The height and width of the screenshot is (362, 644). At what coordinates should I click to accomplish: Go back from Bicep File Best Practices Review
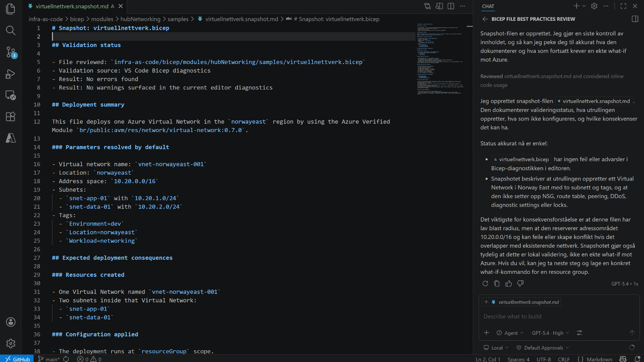[485, 19]
